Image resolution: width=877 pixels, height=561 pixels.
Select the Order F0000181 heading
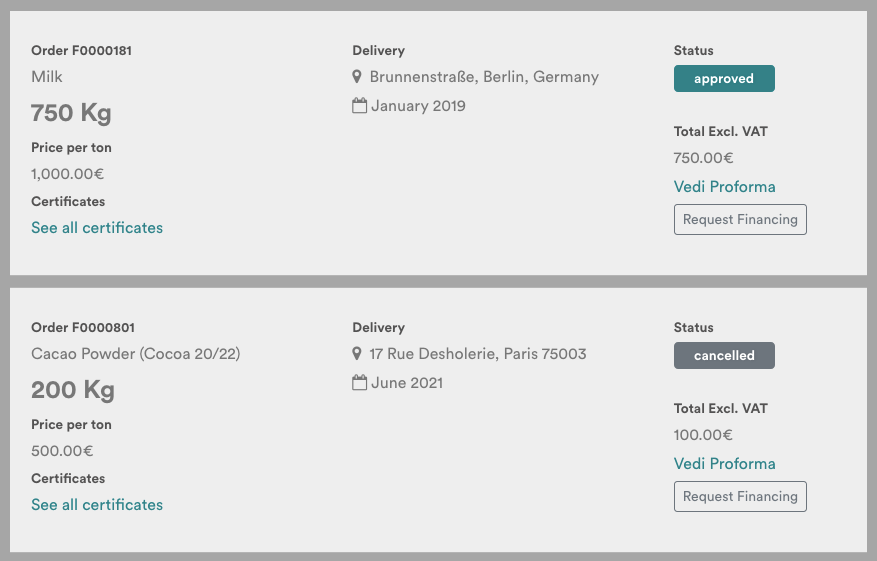tap(82, 50)
